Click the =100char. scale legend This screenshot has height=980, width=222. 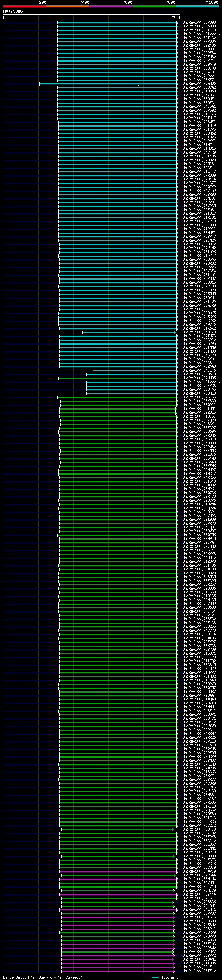[165, 977]
